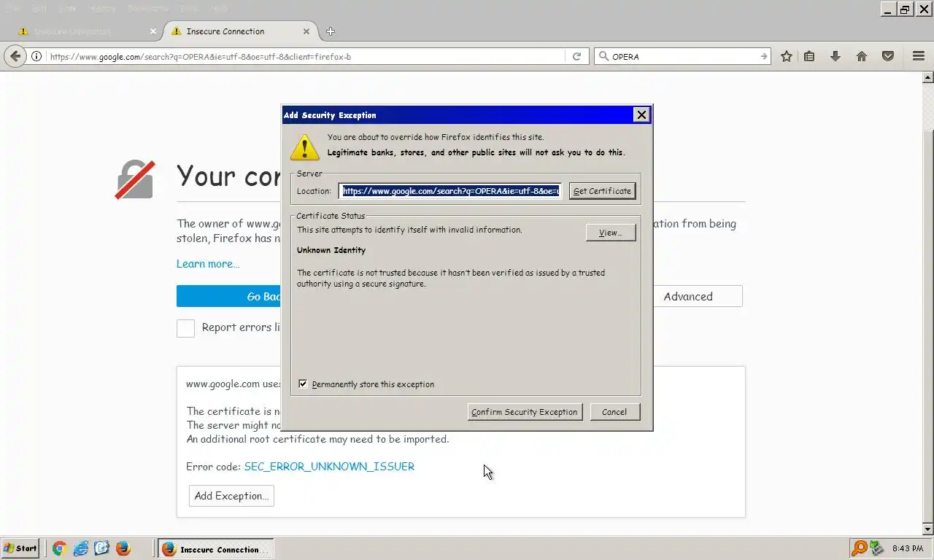The height and width of the screenshot is (560, 934).
Task: Click Get Certificate button
Action: coord(602,191)
